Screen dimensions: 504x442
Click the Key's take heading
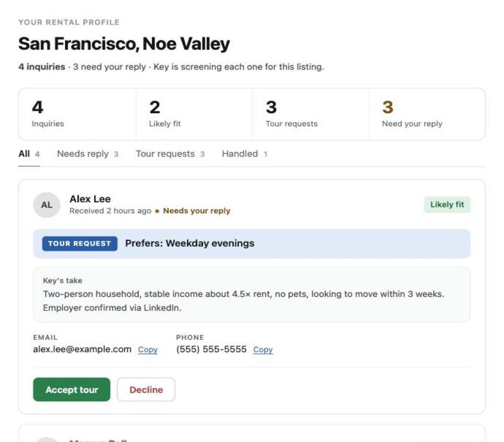[x=62, y=281]
